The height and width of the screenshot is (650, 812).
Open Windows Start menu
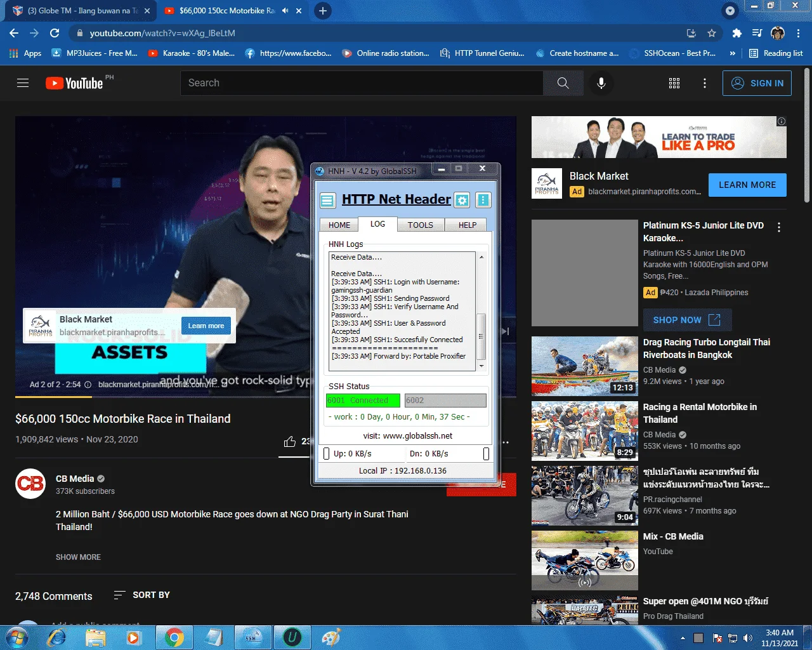click(x=16, y=637)
